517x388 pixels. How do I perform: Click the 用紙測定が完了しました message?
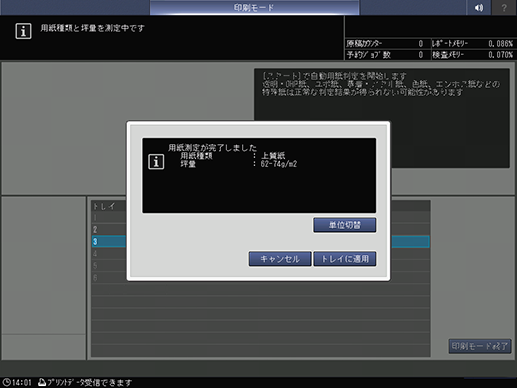coord(212,147)
